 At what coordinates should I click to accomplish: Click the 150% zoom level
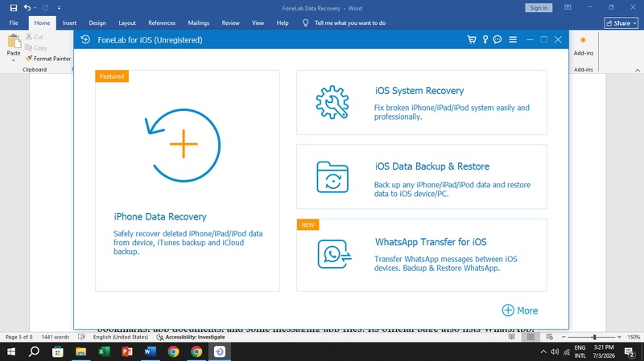point(634,337)
